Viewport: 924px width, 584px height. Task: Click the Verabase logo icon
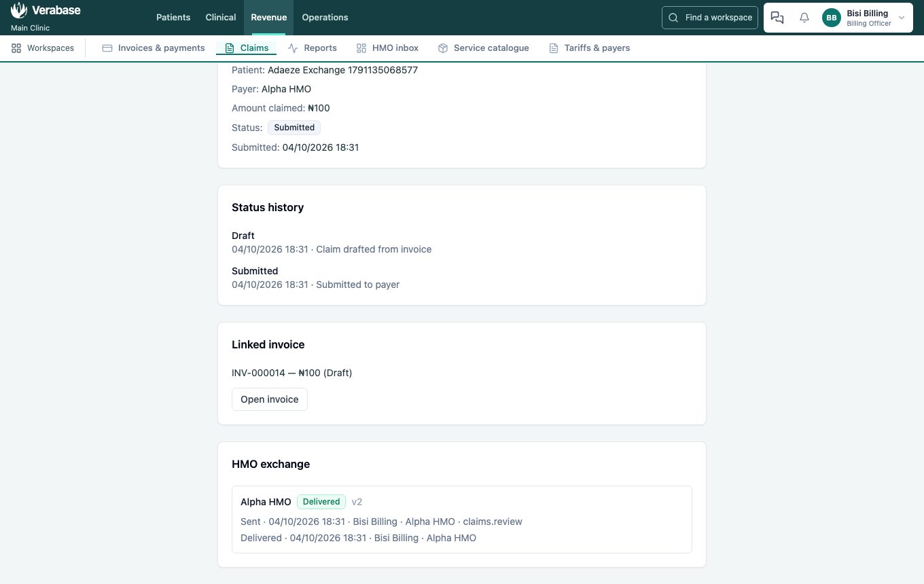pos(19,10)
